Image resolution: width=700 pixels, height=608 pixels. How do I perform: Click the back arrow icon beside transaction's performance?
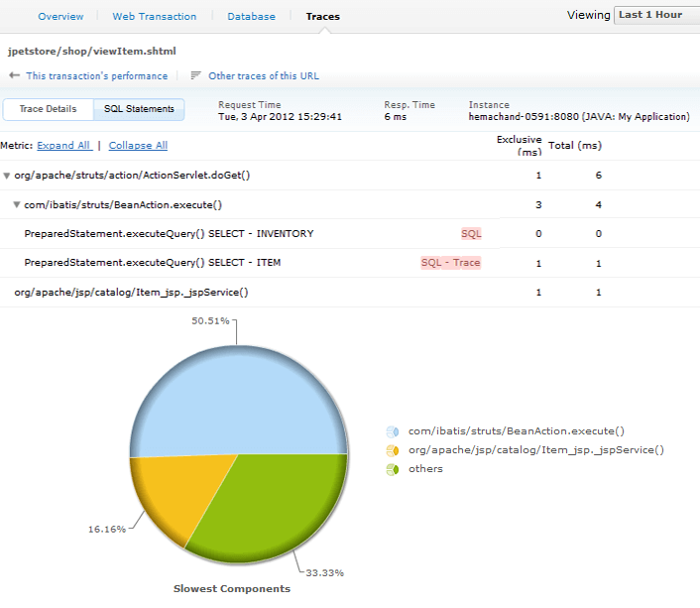coord(14,75)
